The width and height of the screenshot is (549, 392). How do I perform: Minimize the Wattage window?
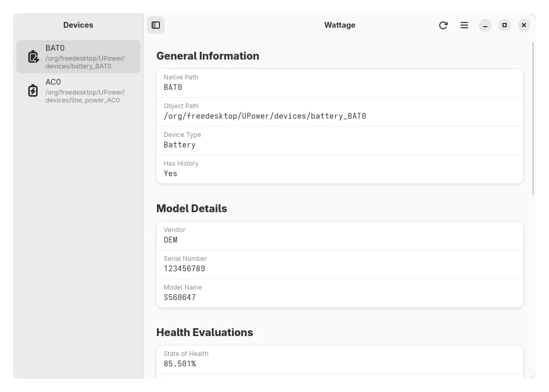(485, 25)
